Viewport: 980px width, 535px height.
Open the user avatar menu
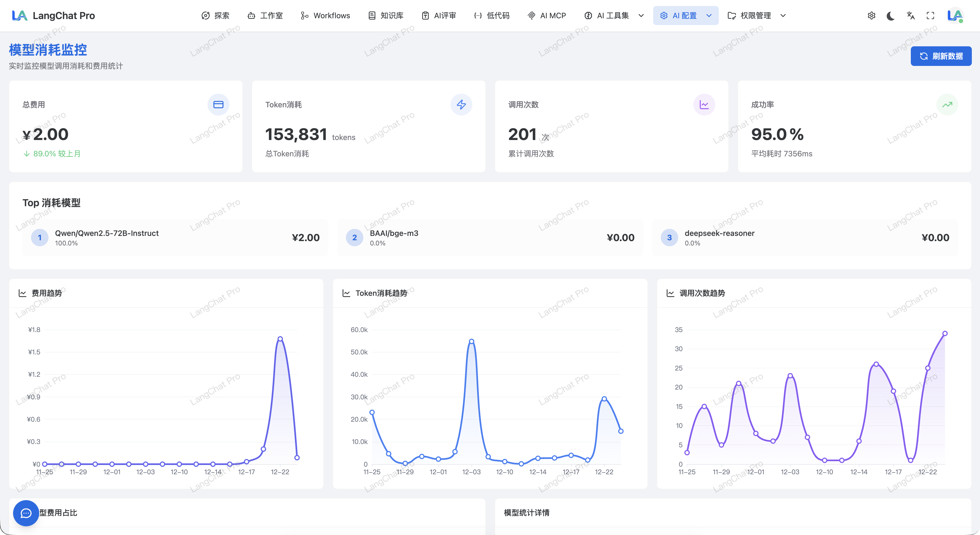tap(955, 16)
